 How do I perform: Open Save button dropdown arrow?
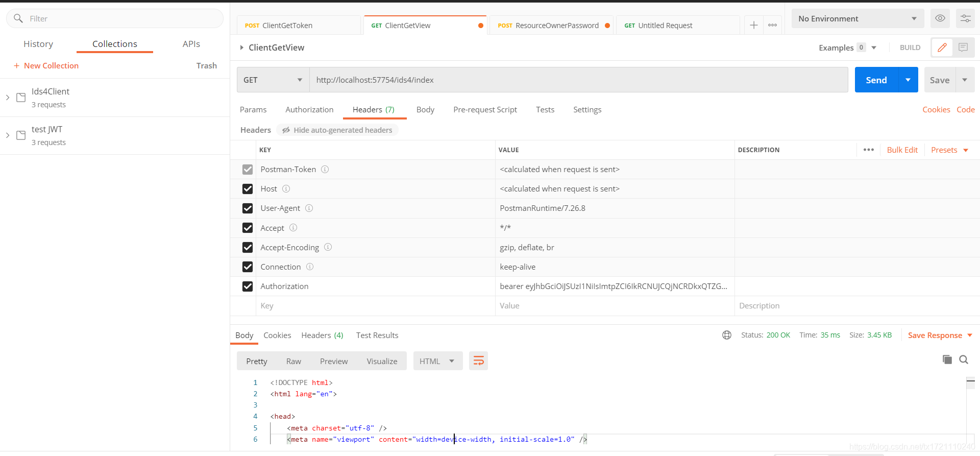(965, 80)
